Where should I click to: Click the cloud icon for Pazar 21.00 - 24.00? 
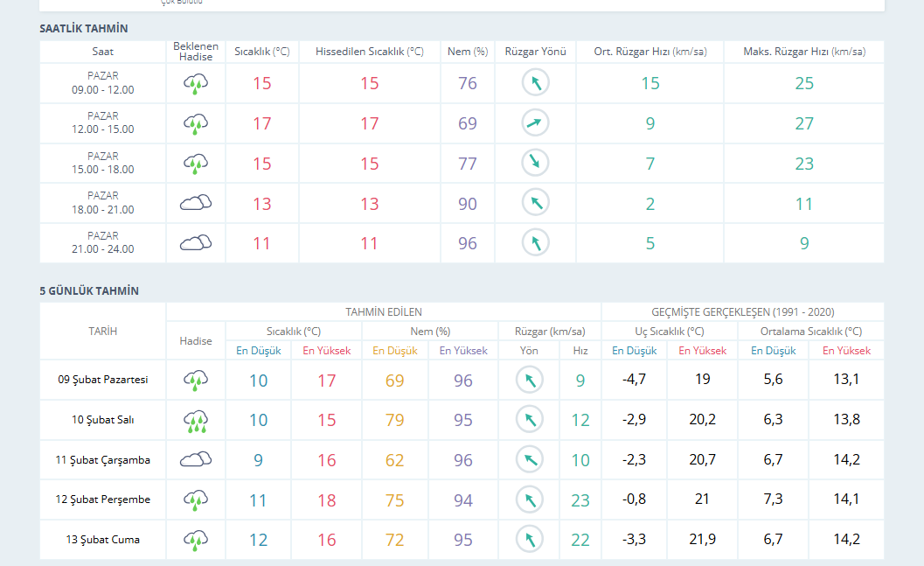point(196,243)
